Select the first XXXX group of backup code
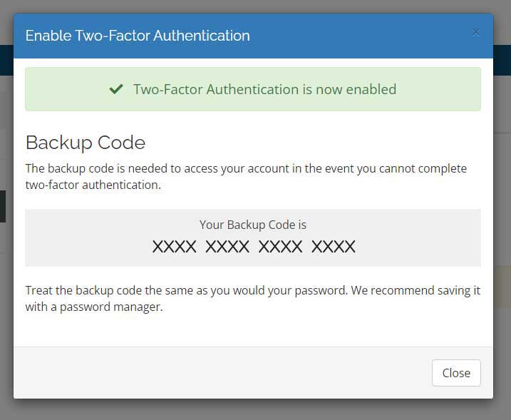Image resolution: width=511 pixels, height=420 pixels. [x=174, y=247]
